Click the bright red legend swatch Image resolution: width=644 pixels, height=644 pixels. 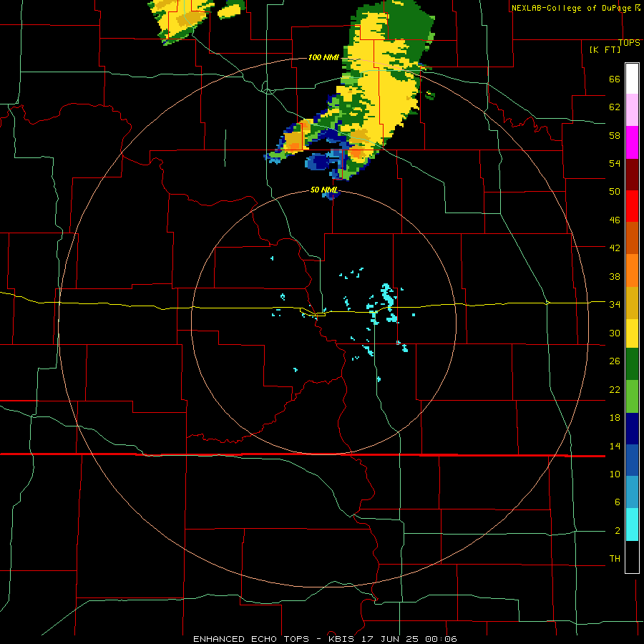click(x=632, y=206)
